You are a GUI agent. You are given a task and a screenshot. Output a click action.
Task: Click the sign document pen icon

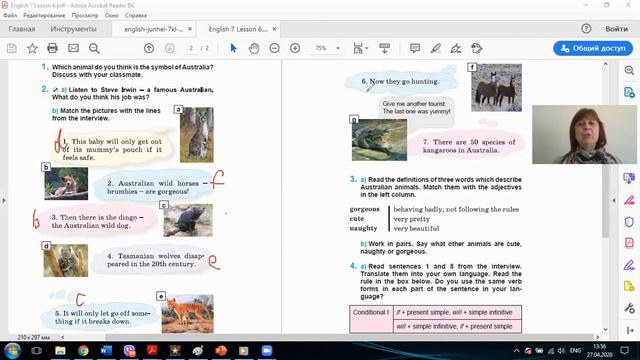click(456, 49)
